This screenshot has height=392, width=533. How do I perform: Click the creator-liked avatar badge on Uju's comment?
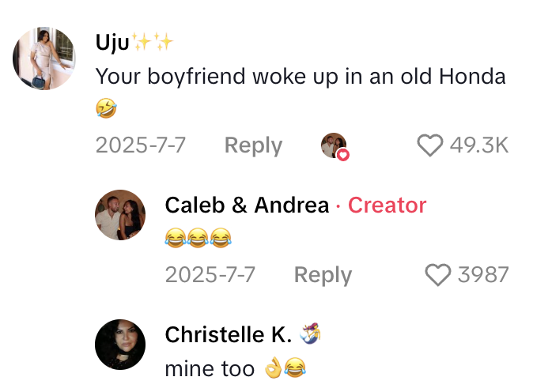(335, 146)
